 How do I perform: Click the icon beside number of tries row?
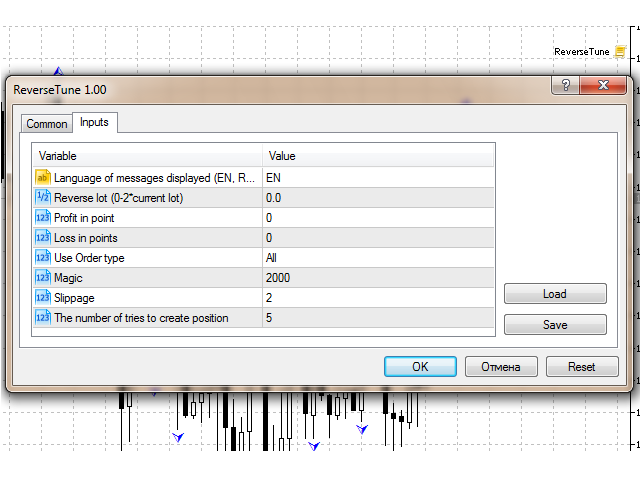(43, 317)
